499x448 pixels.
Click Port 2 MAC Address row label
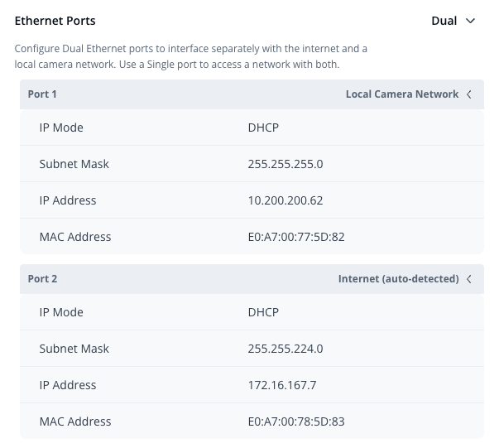(74, 422)
